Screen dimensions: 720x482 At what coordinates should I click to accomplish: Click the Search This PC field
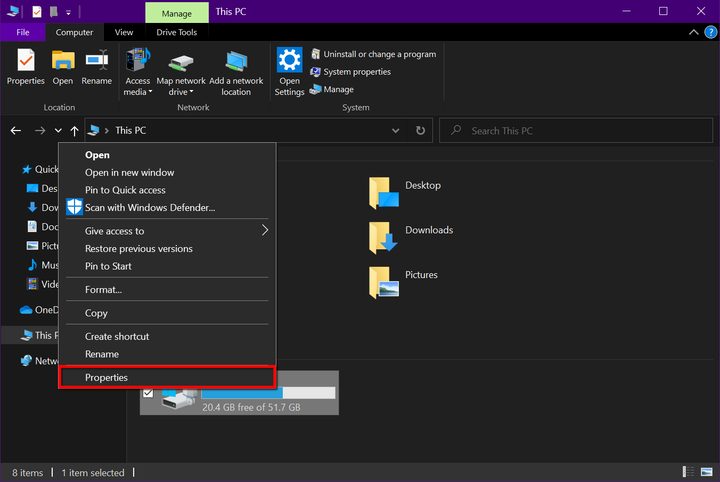pos(576,131)
